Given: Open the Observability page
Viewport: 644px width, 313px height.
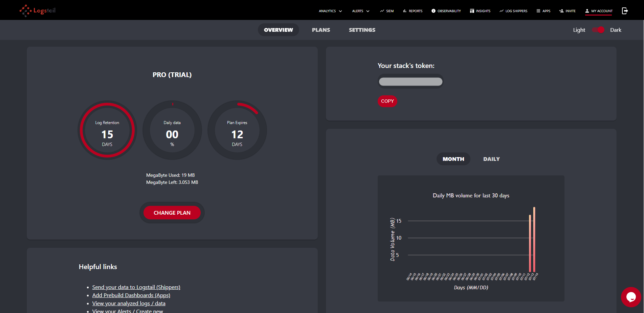Looking at the screenshot, I should tap(446, 11).
